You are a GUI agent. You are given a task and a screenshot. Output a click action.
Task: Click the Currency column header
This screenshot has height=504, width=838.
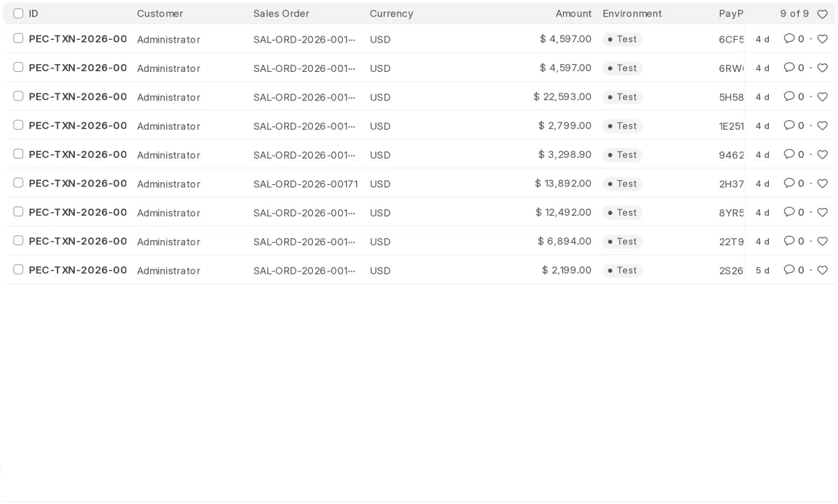click(392, 14)
